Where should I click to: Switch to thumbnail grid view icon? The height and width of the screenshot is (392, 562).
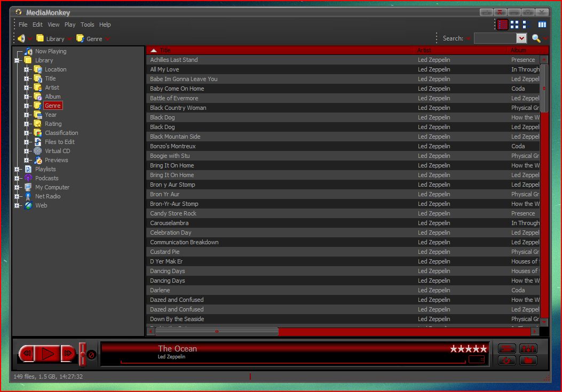[514, 25]
